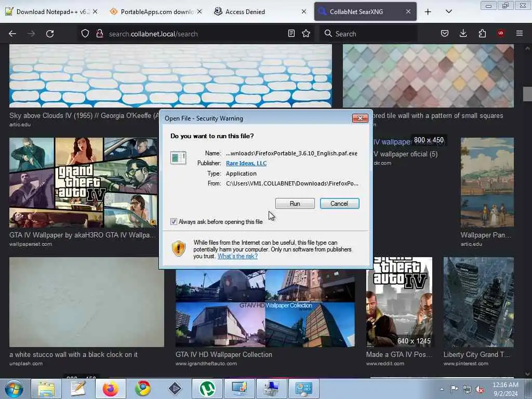Close the PortableApps.com tab
This screenshot has height=399, width=532.
[x=199, y=11]
